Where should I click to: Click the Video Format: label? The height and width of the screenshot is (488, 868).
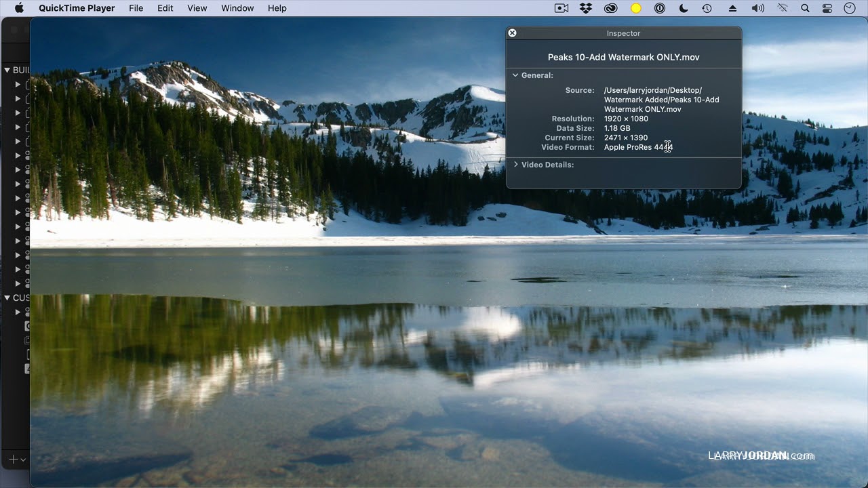[x=568, y=147]
